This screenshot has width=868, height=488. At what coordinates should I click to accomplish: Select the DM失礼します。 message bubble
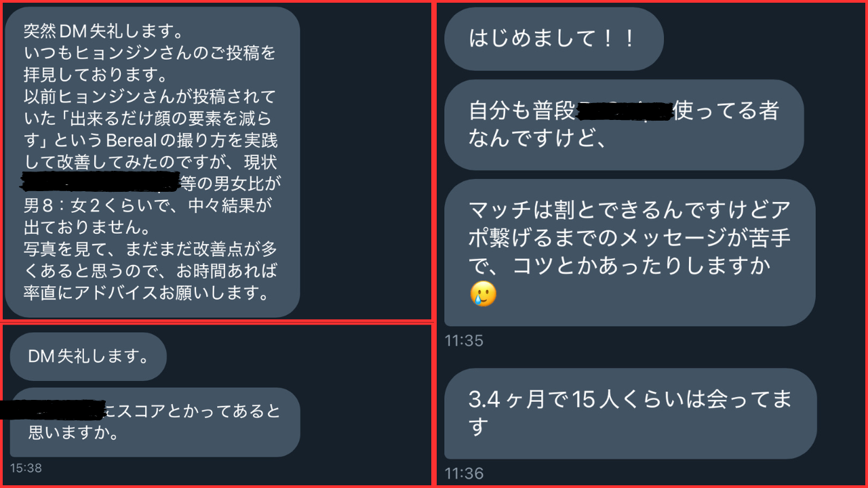(x=88, y=357)
